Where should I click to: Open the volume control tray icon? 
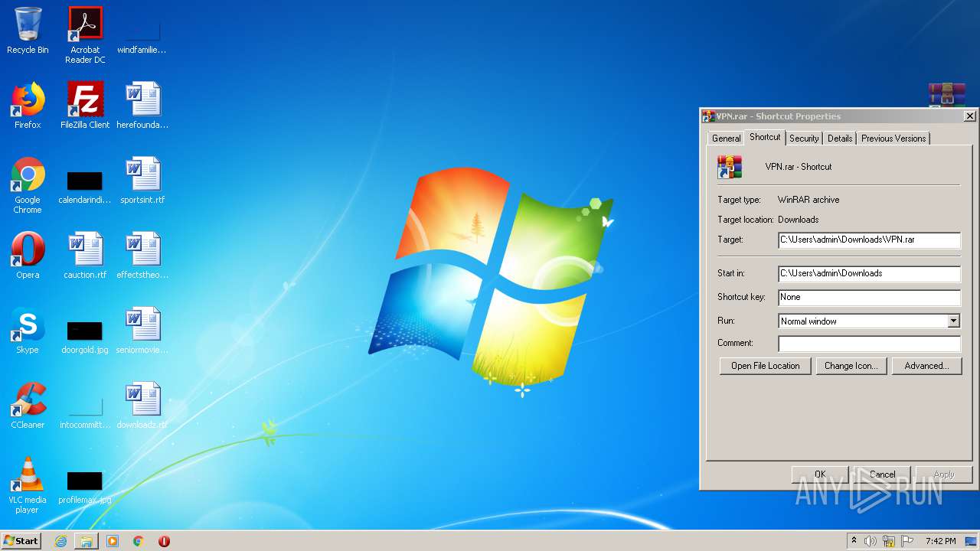click(871, 541)
